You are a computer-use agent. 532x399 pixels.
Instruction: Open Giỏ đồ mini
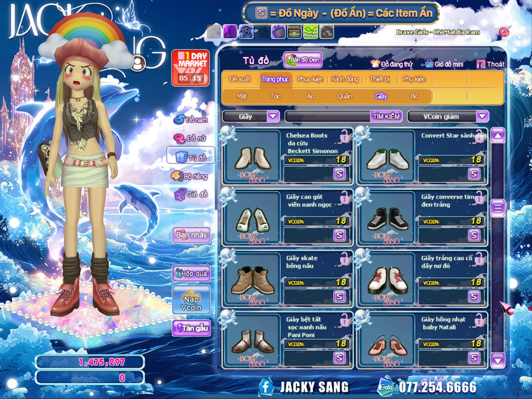coord(444,64)
